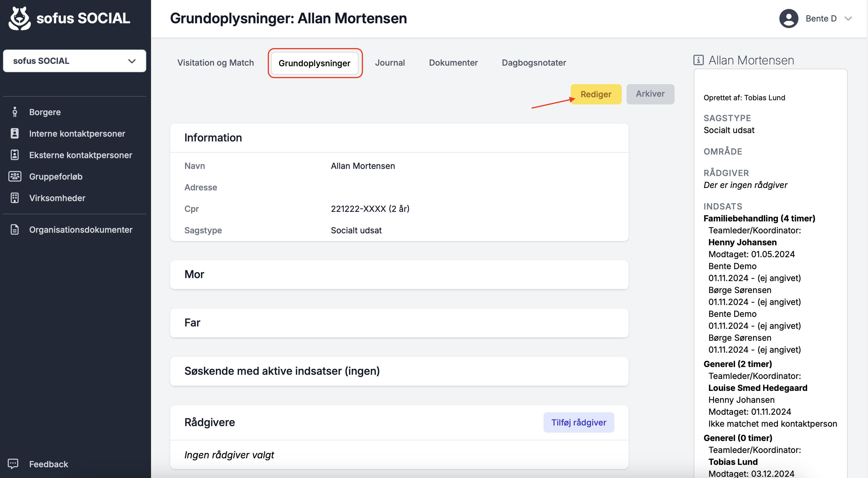Click the yellow Rediger button
The image size is (868, 478).
(x=596, y=94)
